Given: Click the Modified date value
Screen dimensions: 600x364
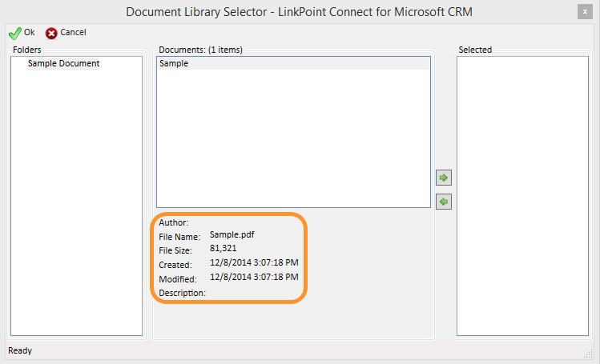Looking at the screenshot, I should 254,277.
